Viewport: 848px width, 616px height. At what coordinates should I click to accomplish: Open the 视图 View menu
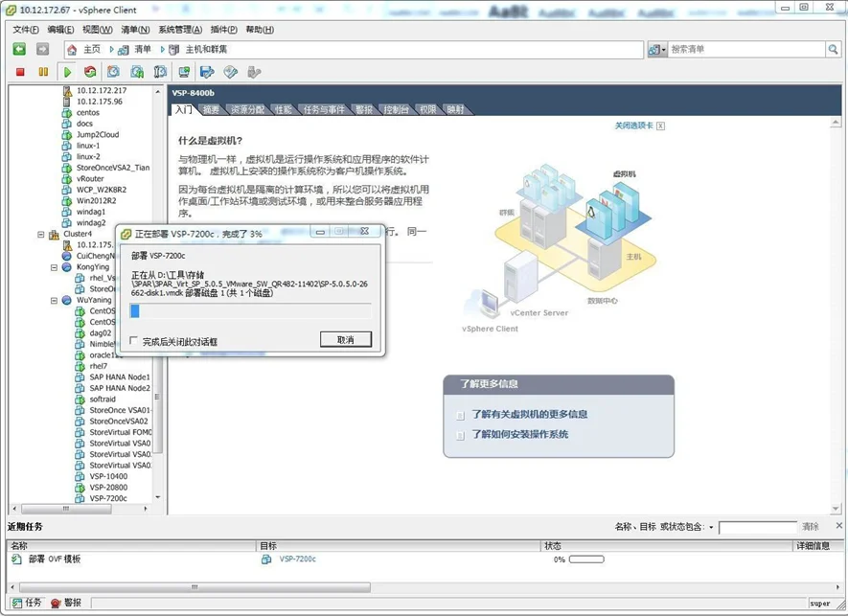click(98, 29)
